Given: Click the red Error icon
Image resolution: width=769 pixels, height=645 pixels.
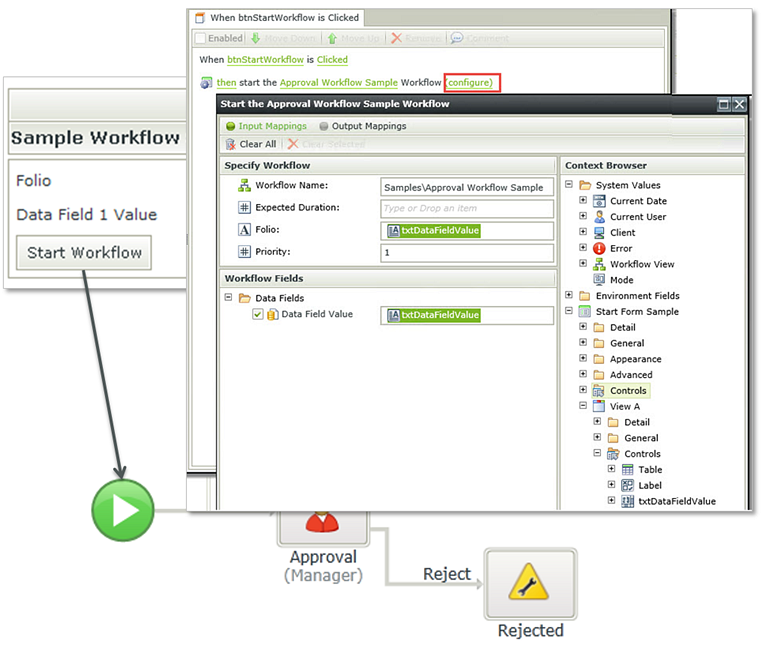Looking at the screenshot, I should tap(599, 248).
